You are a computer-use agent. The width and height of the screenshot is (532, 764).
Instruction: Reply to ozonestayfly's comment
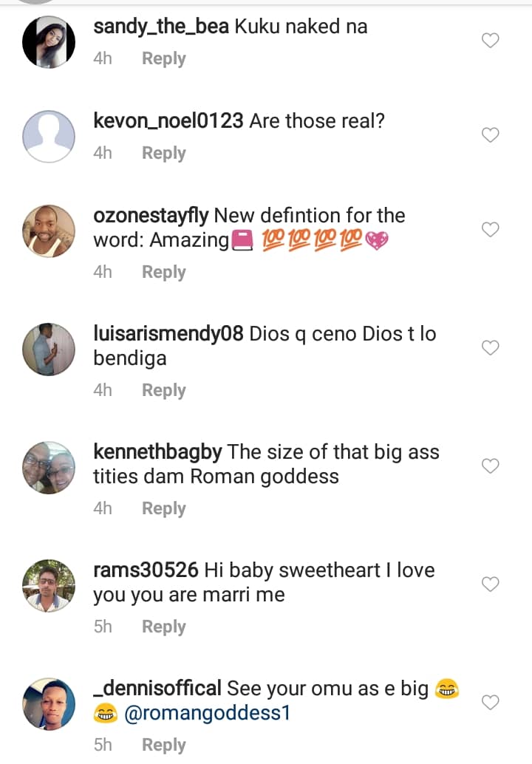(163, 272)
